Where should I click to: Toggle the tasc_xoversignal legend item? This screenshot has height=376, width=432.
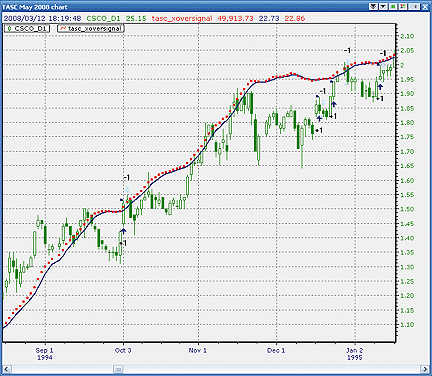(91, 29)
